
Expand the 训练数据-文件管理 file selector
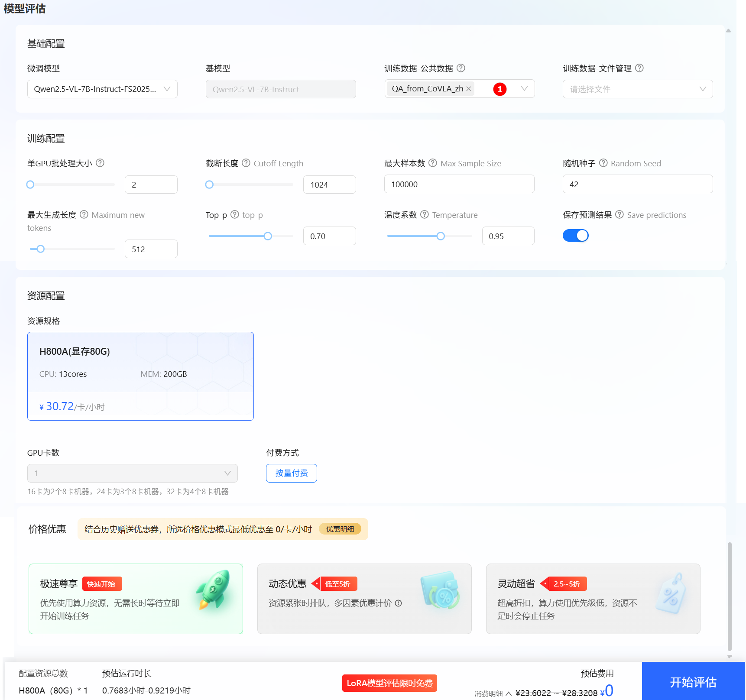[637, 89]
